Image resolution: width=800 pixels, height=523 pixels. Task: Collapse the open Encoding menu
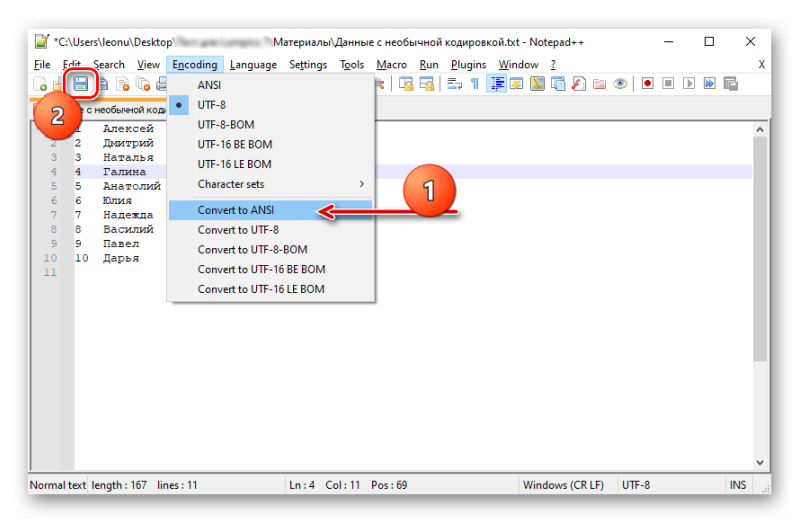pyautogui.click(x=194, y=65)
